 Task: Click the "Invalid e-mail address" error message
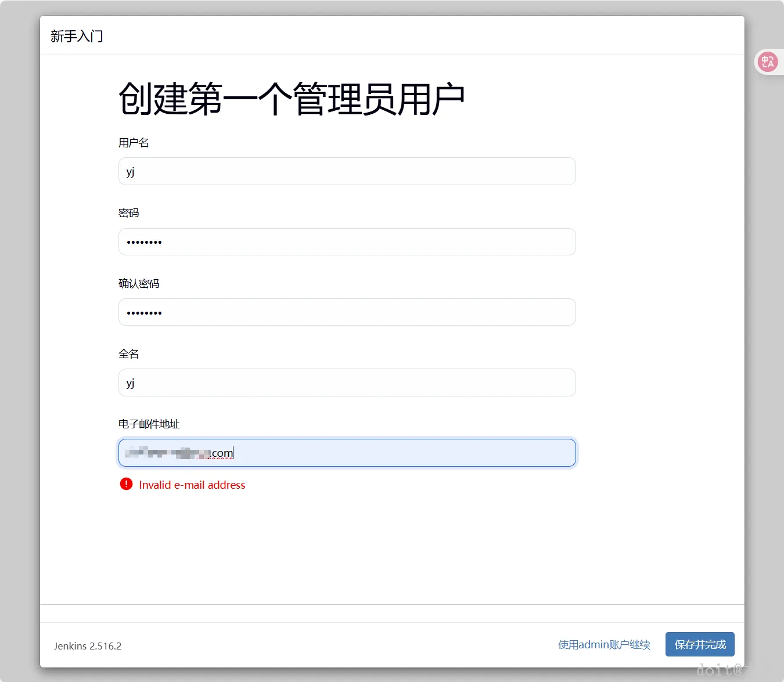click(192, 485)
